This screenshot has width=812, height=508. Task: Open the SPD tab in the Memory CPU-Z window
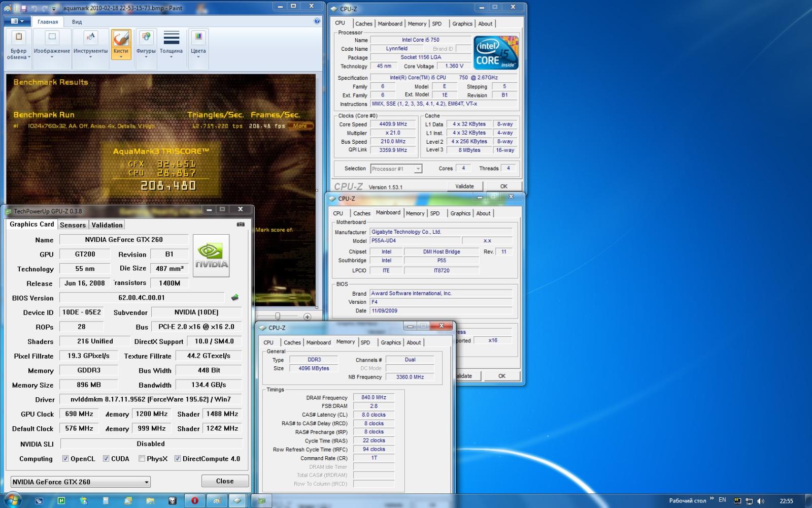pos(365,342)
